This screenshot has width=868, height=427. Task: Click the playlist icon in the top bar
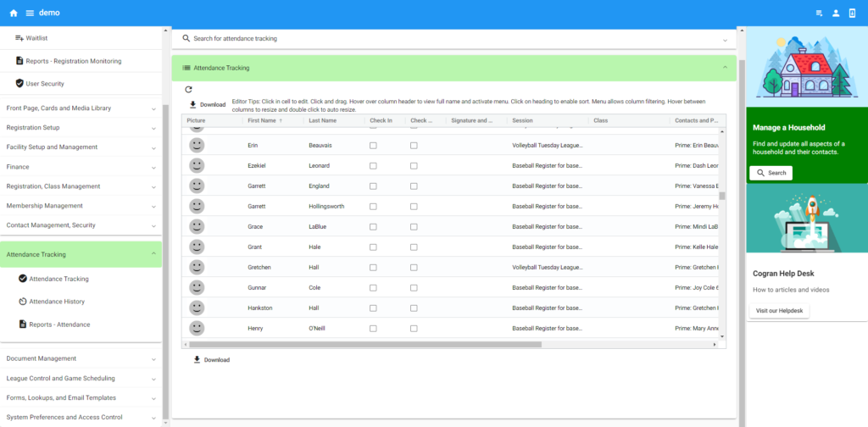coord(819,13)
